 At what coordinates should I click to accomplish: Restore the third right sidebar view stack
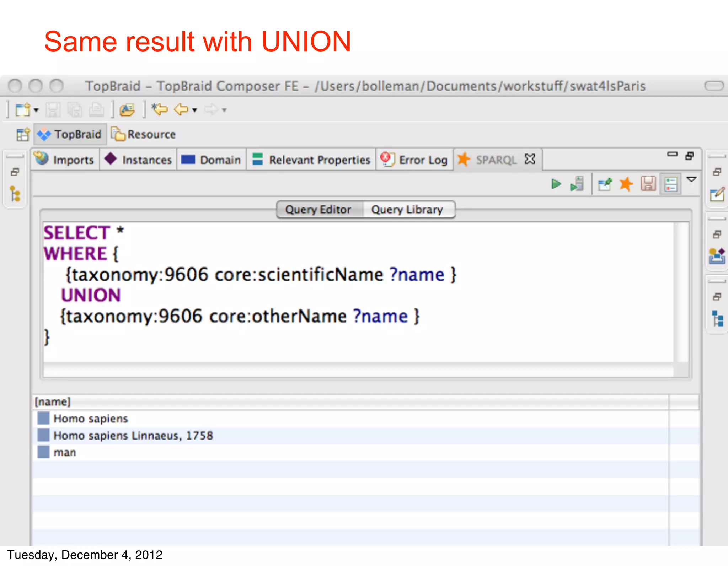click(717, 296)
